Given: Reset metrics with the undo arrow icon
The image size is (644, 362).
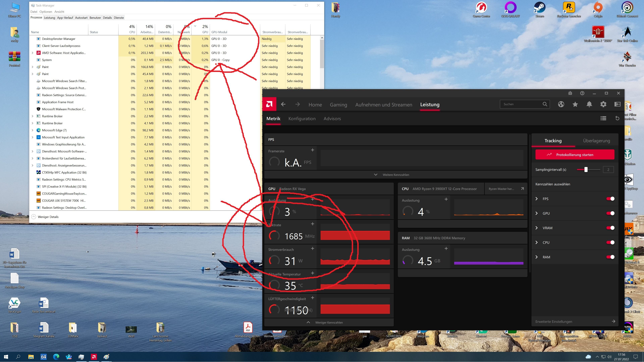Looking at the screenshot, I should click(617, 118).
